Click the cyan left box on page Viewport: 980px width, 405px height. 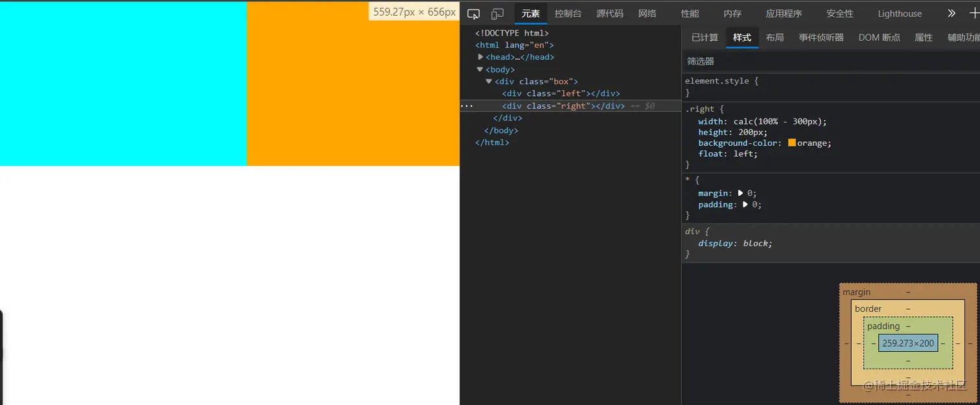123,84
